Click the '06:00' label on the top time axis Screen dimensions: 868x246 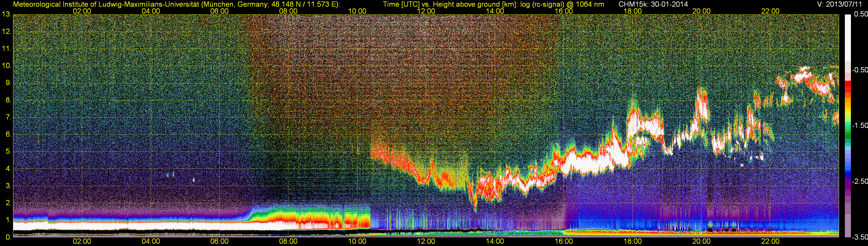(219, 11)
